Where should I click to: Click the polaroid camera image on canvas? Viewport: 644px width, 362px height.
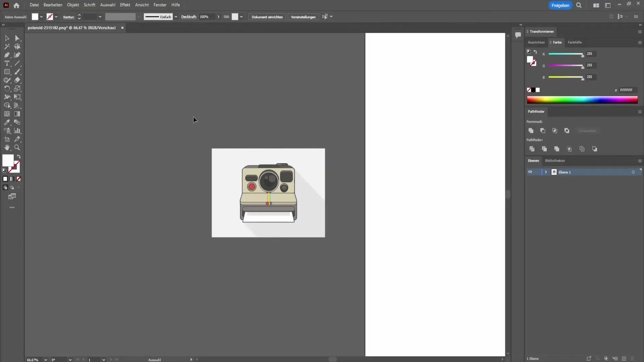[x=268, y=193]
